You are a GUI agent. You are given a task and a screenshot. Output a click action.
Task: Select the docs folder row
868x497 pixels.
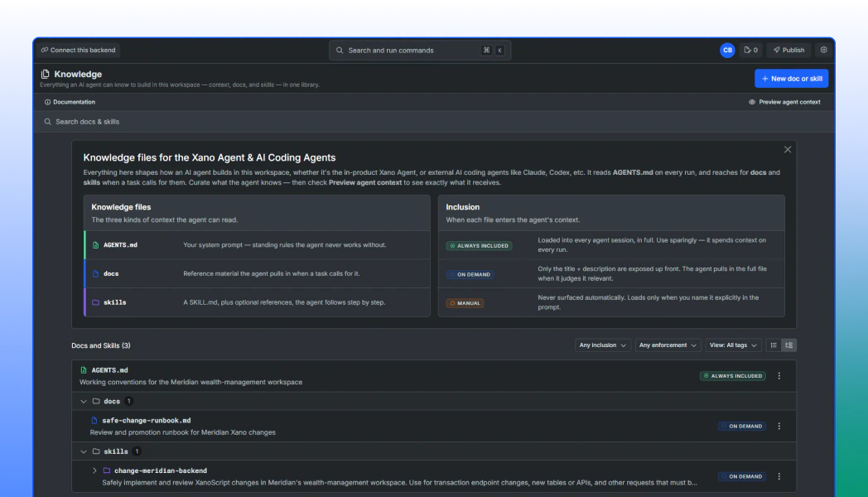(x=434, y=401)
